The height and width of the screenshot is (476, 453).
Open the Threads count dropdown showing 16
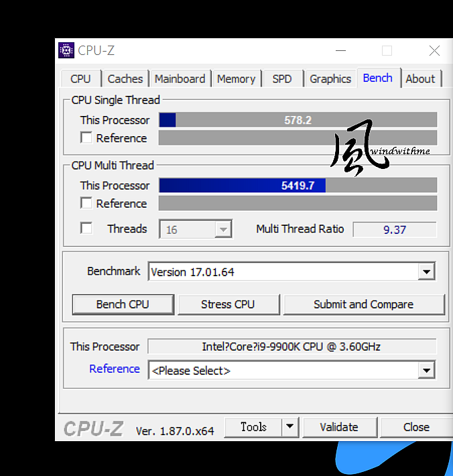(196, 229)
